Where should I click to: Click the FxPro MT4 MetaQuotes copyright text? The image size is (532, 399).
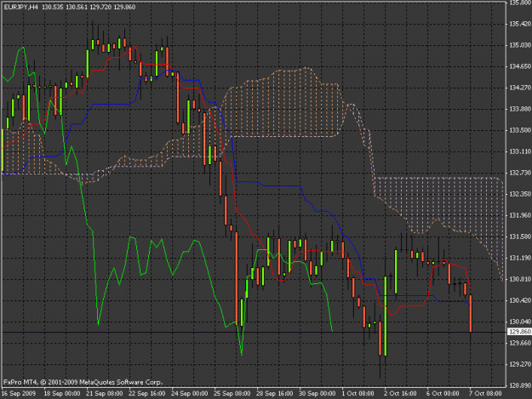tap(83, 382)
